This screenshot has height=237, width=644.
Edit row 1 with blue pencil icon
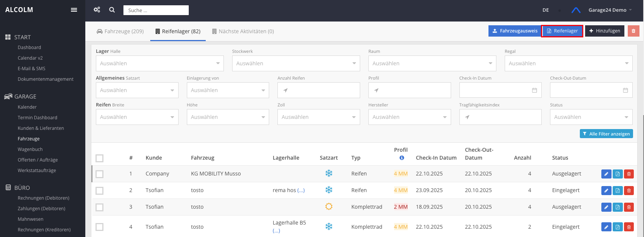pos(606,174)
